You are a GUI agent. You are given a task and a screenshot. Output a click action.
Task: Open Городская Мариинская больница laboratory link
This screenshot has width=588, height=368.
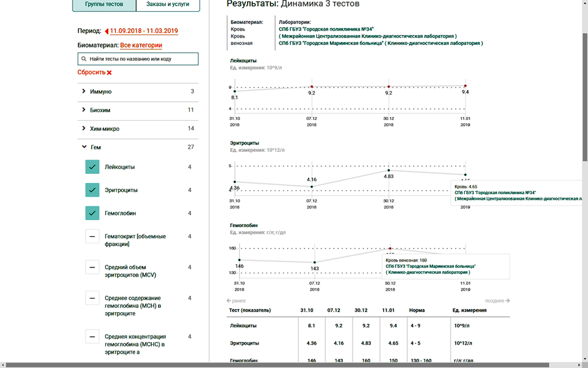pyautogui.click(x=381, y=43)
